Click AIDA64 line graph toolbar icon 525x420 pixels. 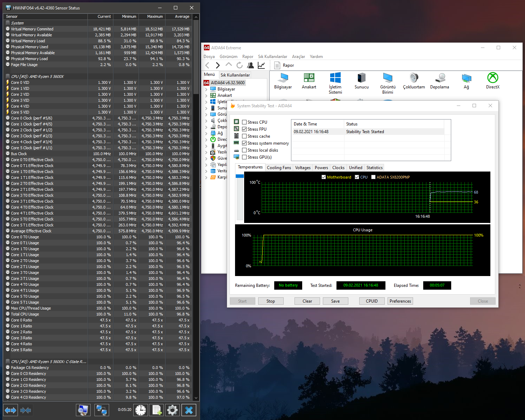[261, 65]
